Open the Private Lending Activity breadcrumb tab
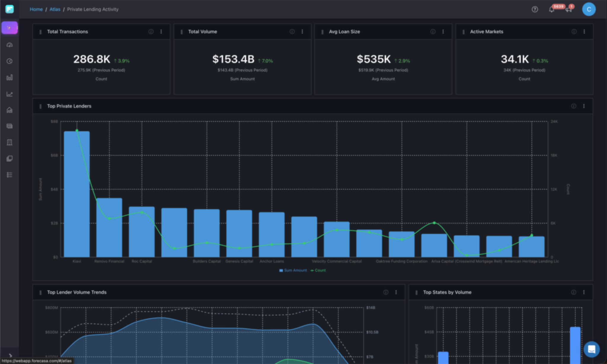 [x=92, y=9]
